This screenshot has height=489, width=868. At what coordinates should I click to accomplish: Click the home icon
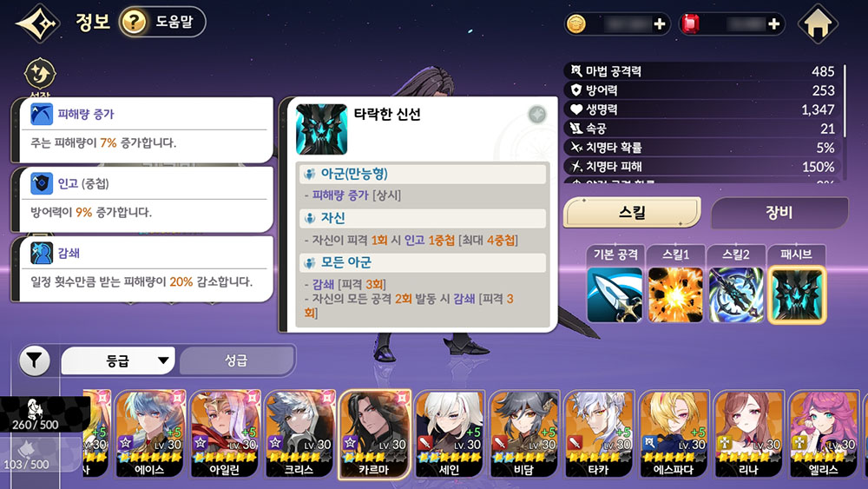[818, 23]
